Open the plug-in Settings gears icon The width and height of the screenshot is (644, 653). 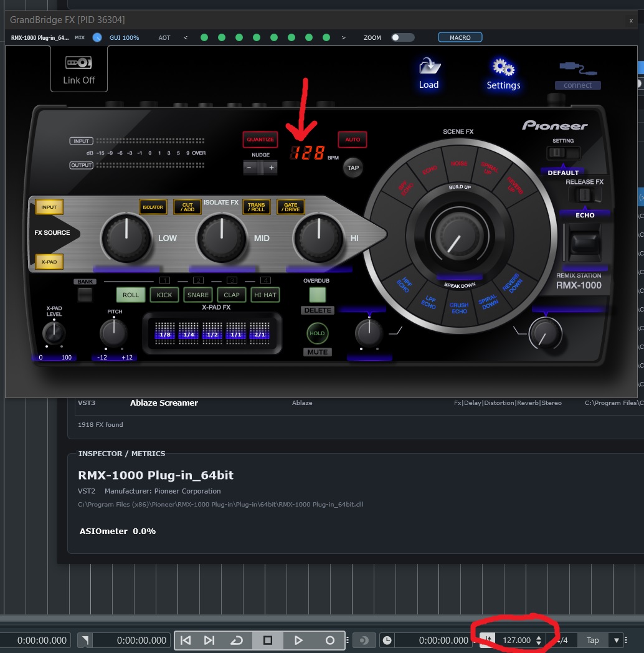(x=503, y=67)
